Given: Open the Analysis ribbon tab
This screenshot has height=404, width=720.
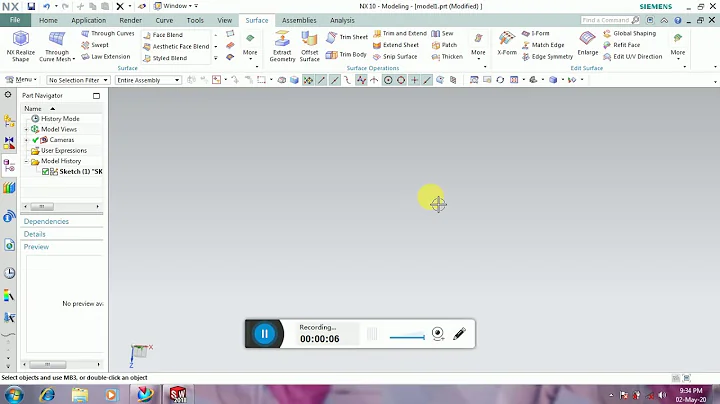Looking at the screenshot, I should [342, 20].
